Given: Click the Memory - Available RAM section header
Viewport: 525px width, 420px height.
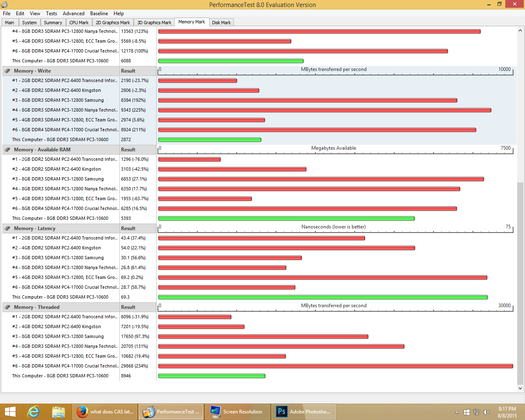Looking at the screenshot, I should click(61, 150).
